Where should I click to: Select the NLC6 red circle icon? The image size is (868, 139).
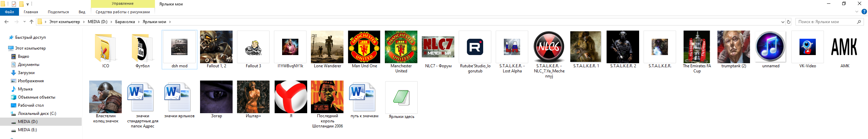pyautogui.click(x=549, y=47)
